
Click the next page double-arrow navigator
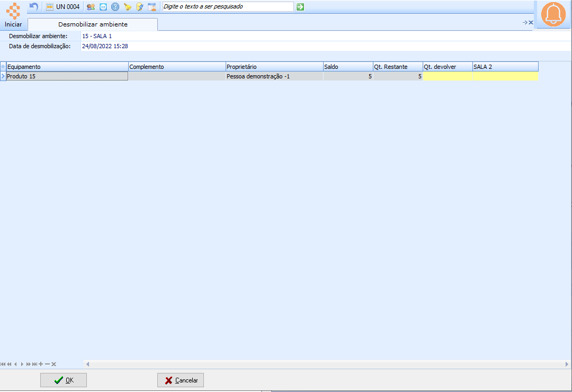pos(28,364)
